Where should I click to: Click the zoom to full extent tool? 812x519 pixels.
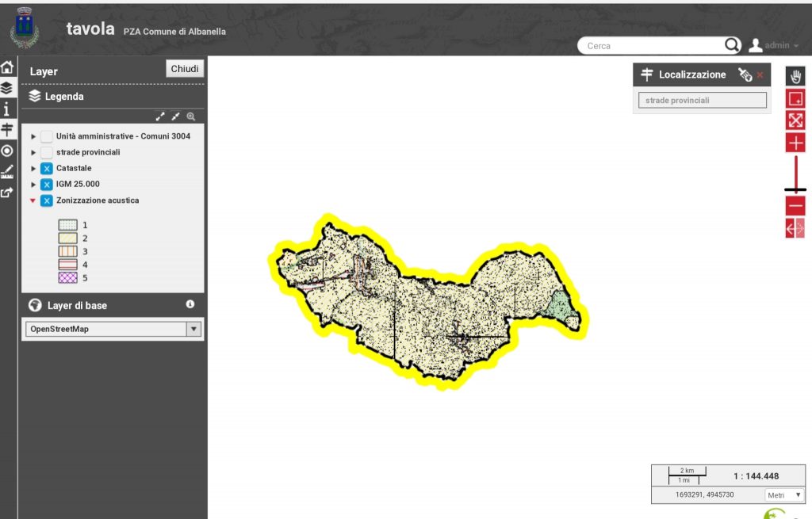(795, 120)
